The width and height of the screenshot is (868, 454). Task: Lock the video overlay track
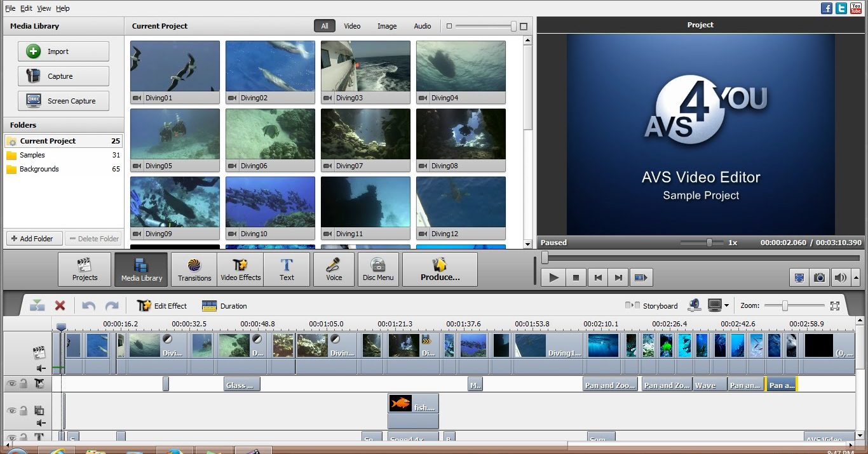24,411
